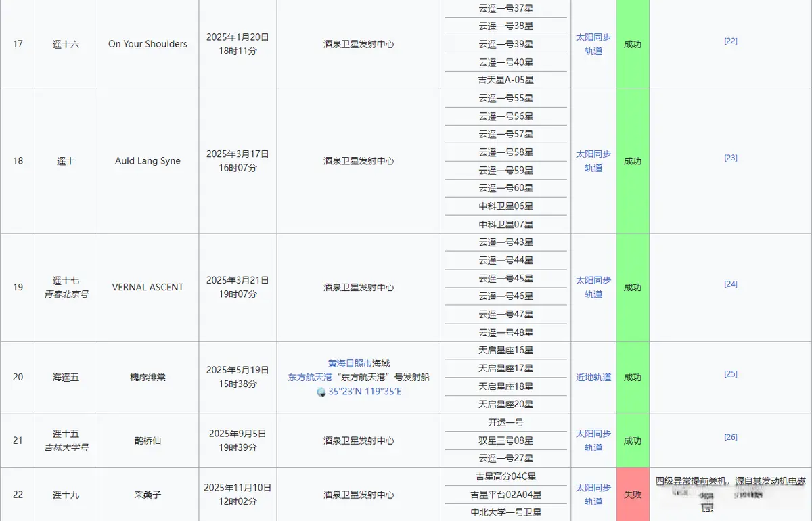Open footnote [26] in row 21

point(731,437)
